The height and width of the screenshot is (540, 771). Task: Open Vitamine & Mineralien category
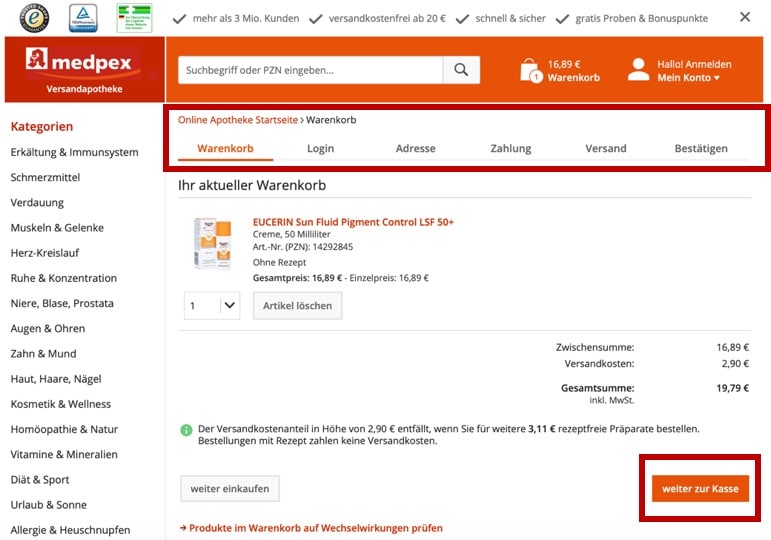(x=64, y=454)
